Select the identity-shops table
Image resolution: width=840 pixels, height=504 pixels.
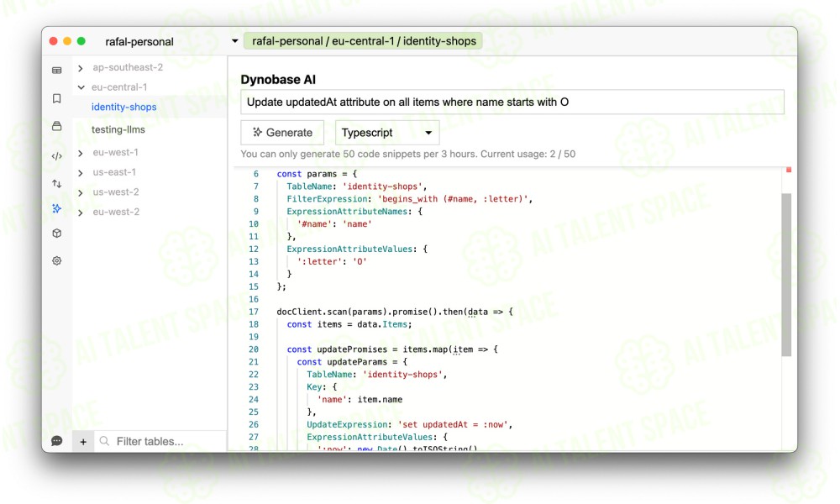coord(123,108)
